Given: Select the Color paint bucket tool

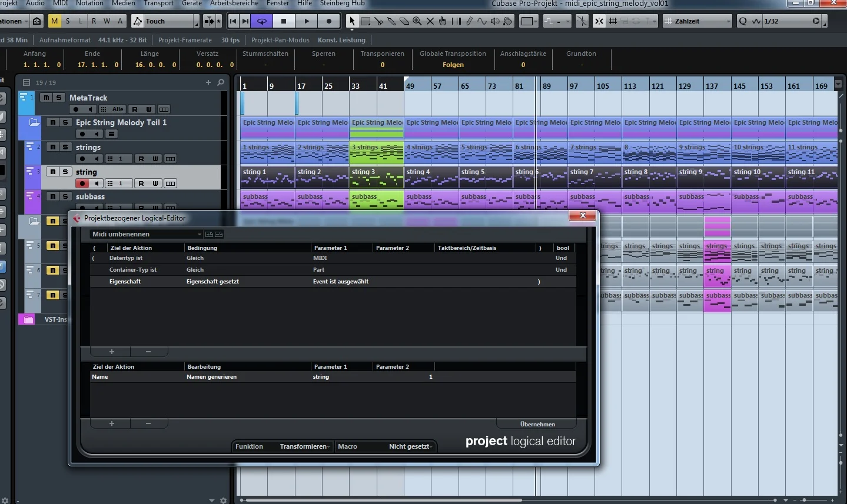Looking at the screenshot, I should (508, 21).
